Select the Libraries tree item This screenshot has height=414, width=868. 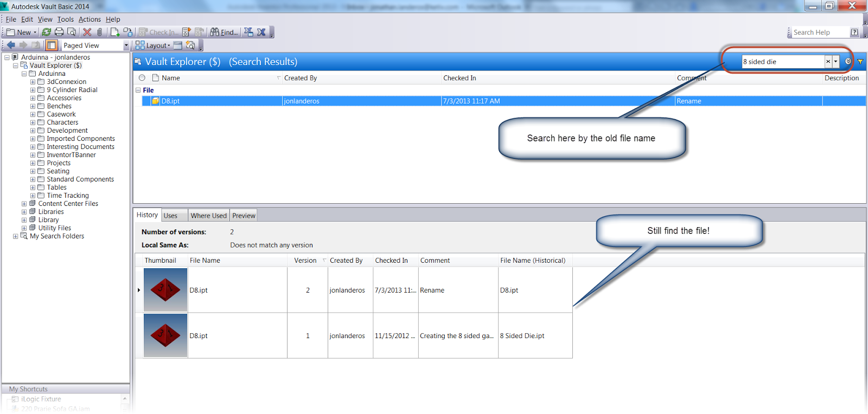click(51, 212)
